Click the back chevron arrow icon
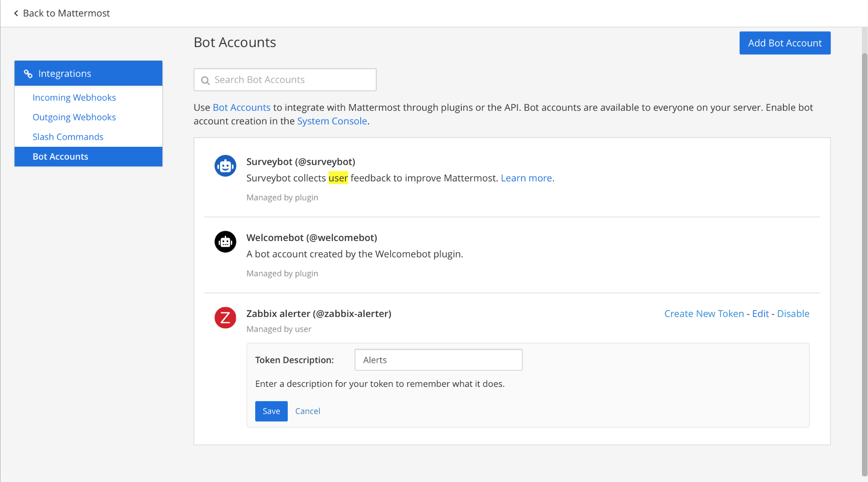The width and height of the screenshot is (868, 482). click(16, 13)
